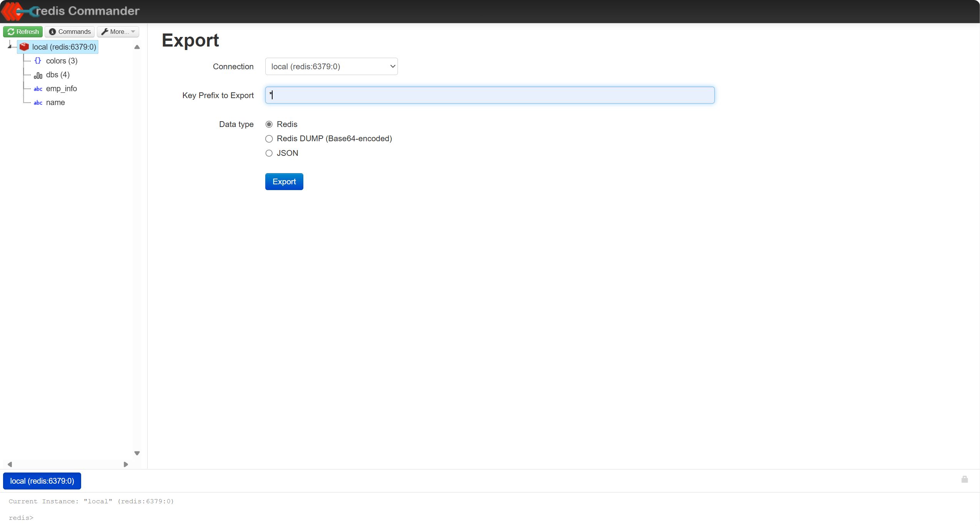Choose Redis DUMP Base64-encoded option
980x526 pixels.
point(269,139)
